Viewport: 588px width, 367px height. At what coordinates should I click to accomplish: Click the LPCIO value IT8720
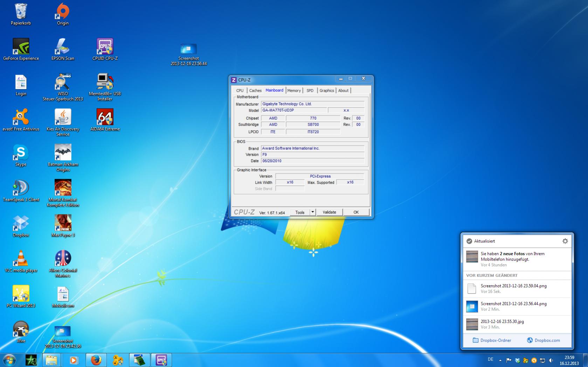pyautogui.click(x=313, y=132)
